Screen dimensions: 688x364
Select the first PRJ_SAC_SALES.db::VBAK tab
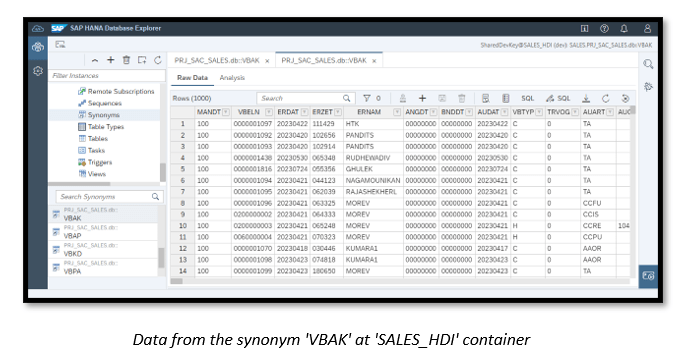[217, 61]
